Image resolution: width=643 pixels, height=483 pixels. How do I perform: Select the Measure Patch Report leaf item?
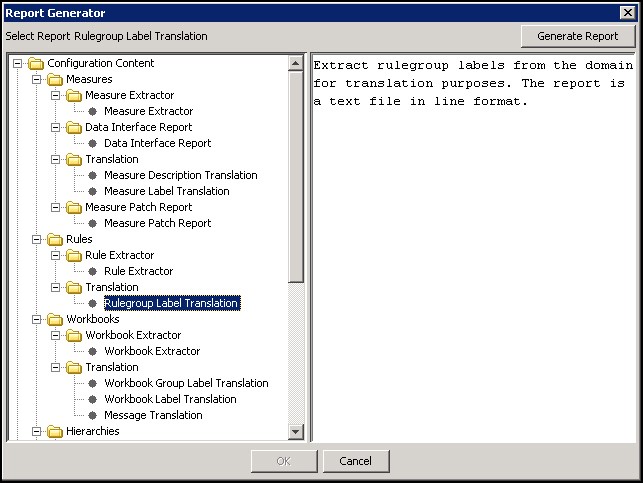(157, 223)
